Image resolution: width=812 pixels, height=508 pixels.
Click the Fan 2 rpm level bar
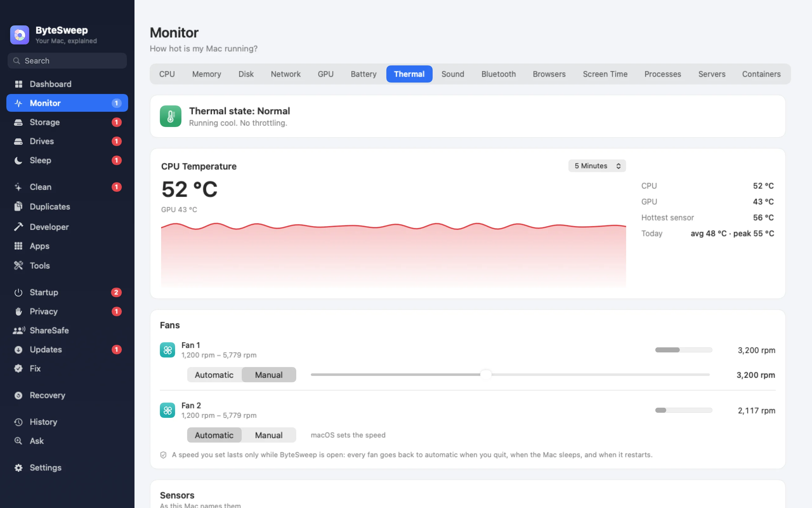pyautogui.click(x=684, y=410)
